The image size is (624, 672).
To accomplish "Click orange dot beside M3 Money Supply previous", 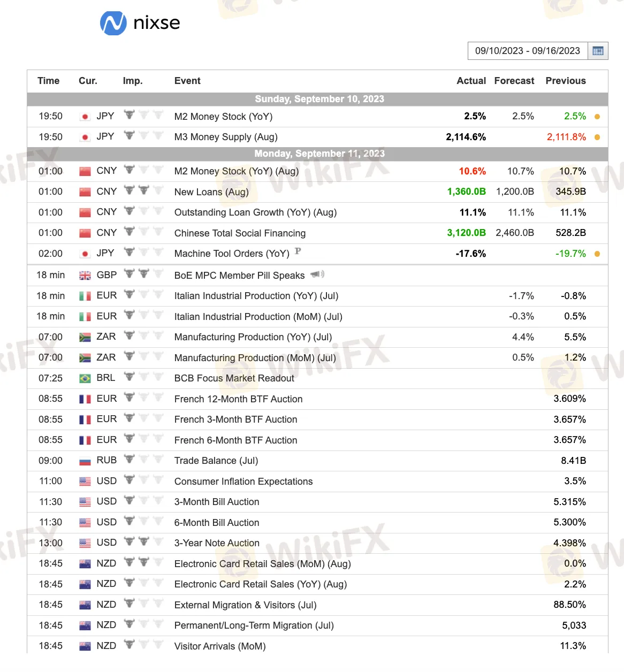I will pos(597,137).
